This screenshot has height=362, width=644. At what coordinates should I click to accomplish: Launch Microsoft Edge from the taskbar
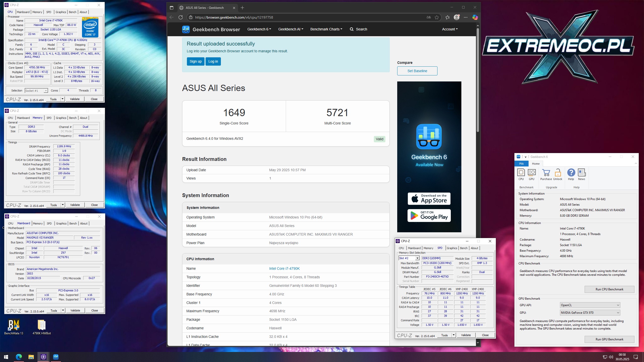pyautogui.click(x=19, y=357)
